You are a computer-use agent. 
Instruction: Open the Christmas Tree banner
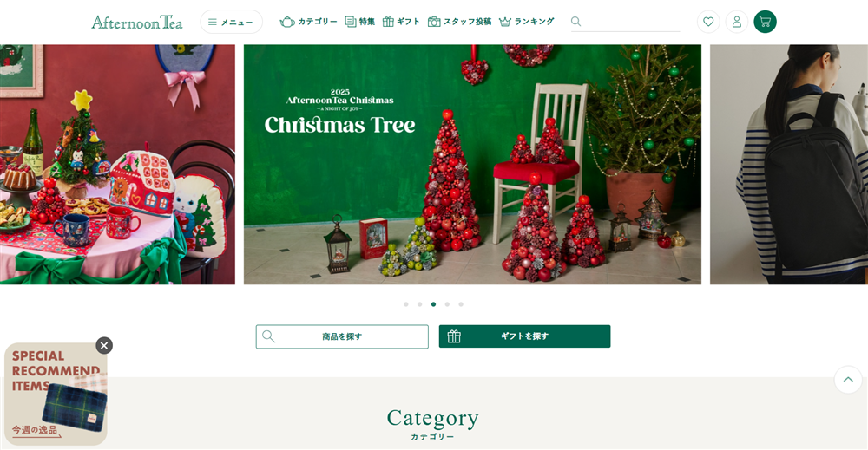pyautogui.click(x=472, y=165)
